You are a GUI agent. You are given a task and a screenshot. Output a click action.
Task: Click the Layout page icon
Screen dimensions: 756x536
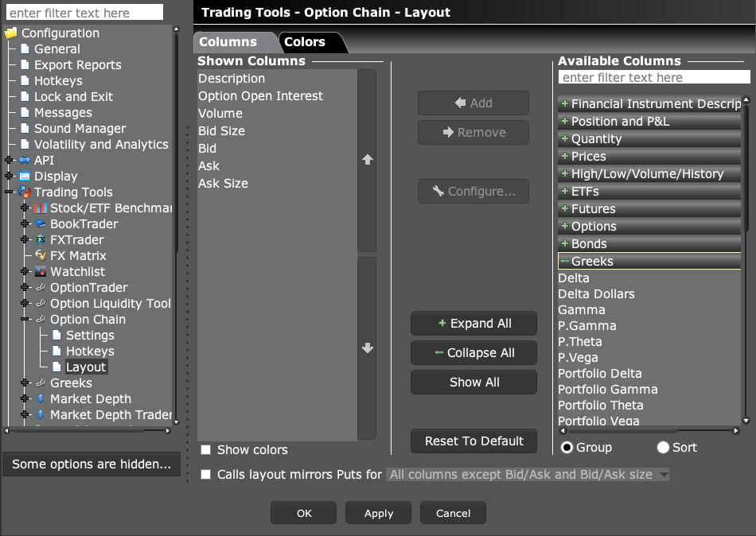pyautogui.click(x=57, y=367)
